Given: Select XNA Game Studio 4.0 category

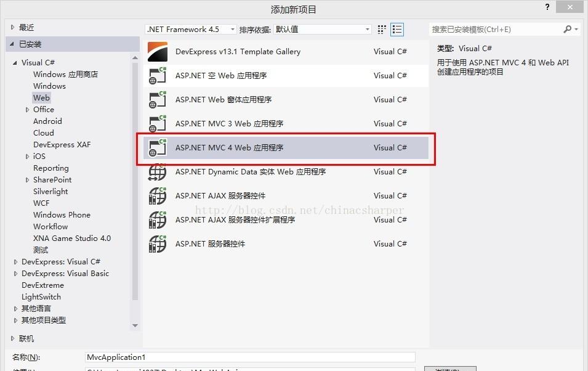Looking at the screenshot, I should [72, 238].
